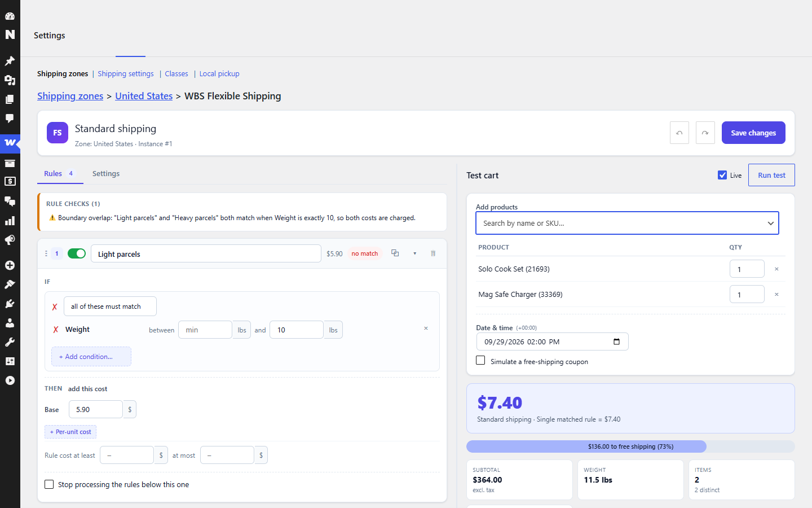Click the Save changes button
Image resolution: width=812 pixels, height=508 pixels.
753,133
